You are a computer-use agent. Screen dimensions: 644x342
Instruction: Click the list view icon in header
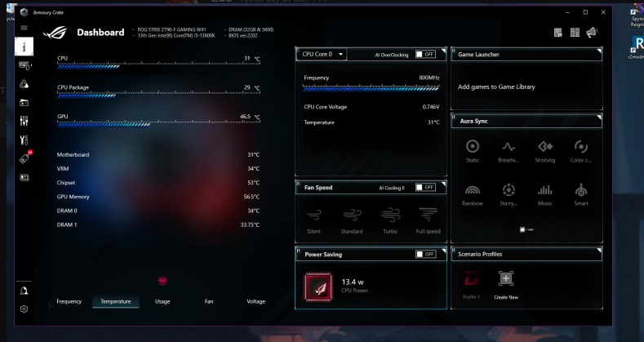point(557,33)
